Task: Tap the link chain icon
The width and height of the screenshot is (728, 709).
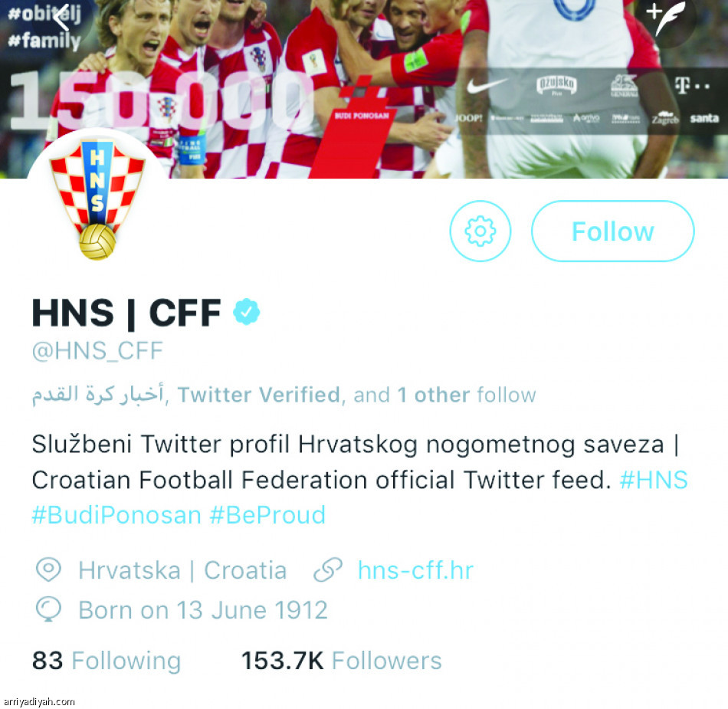Action: [x=328, y=569]
